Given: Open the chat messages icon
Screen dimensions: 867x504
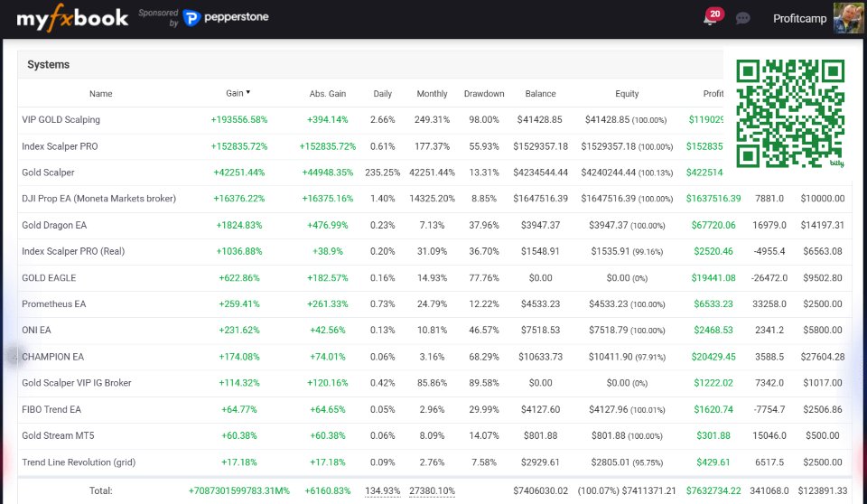Looking at the screenshot, I should point(743,18).
